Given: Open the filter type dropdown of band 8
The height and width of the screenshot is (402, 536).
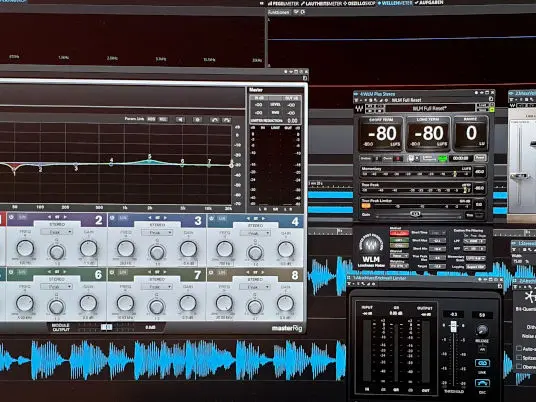Looking at the screenshot, I should click(254, 287).
